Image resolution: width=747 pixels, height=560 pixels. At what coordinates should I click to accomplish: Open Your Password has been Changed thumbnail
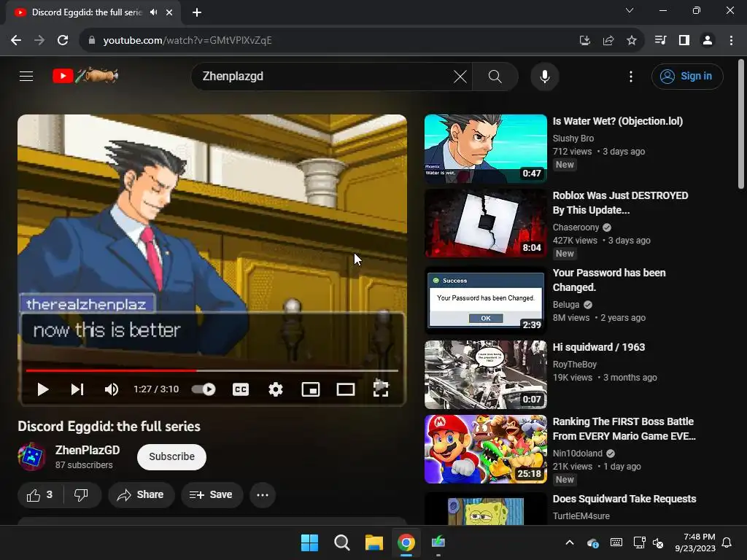pyautogui.click(x=485, y=300)
